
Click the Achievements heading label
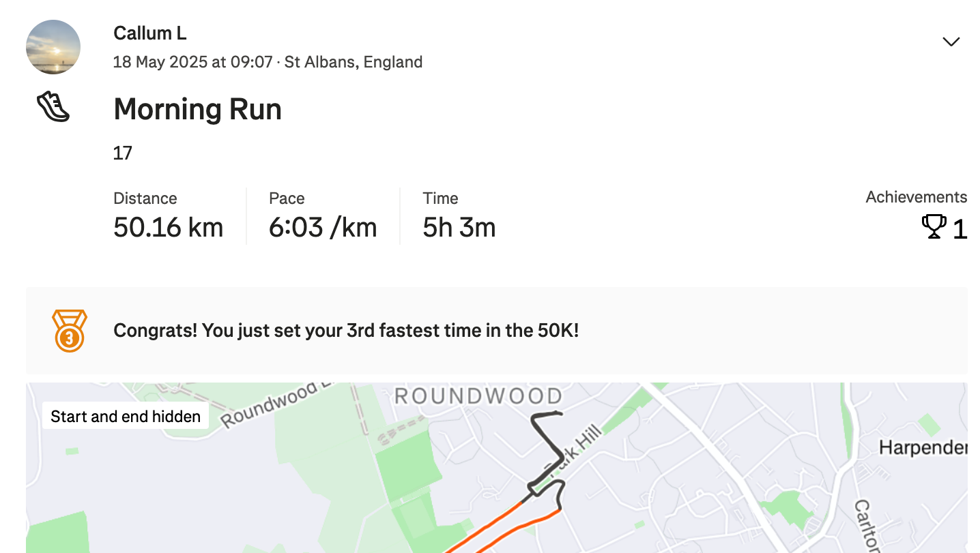[917, 197]
